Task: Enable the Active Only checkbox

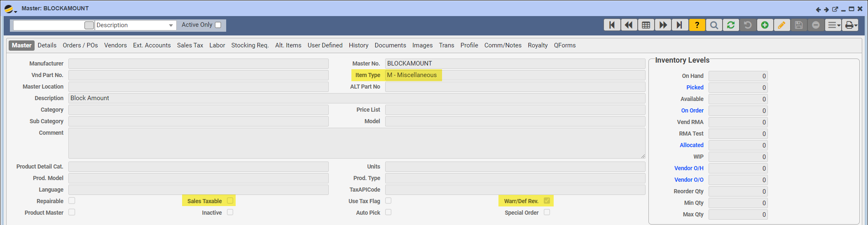Action: [218, 25]
